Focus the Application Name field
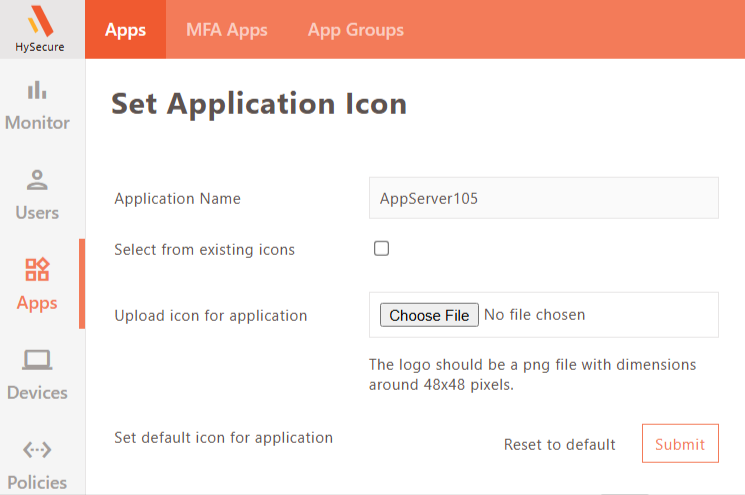This screenshot has width=745, height=495. coord(544,198)
